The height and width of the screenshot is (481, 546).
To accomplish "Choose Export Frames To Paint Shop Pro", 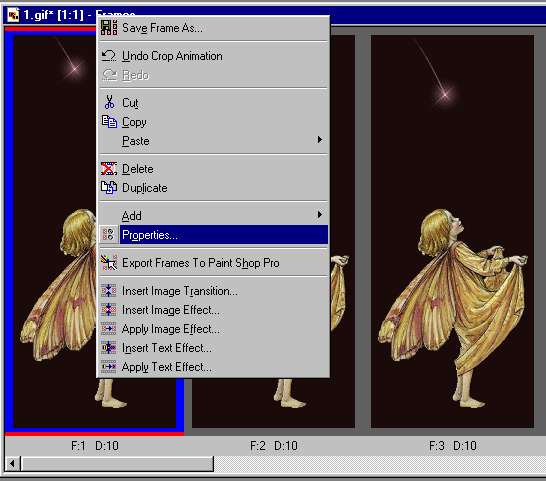I will tap(213, 263).
